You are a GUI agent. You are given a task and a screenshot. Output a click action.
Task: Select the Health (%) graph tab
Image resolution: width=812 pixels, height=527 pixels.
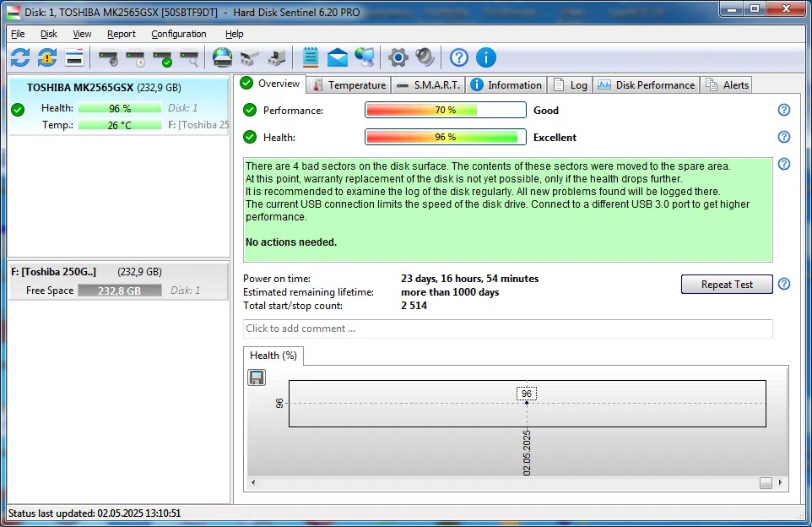point(273,356)
